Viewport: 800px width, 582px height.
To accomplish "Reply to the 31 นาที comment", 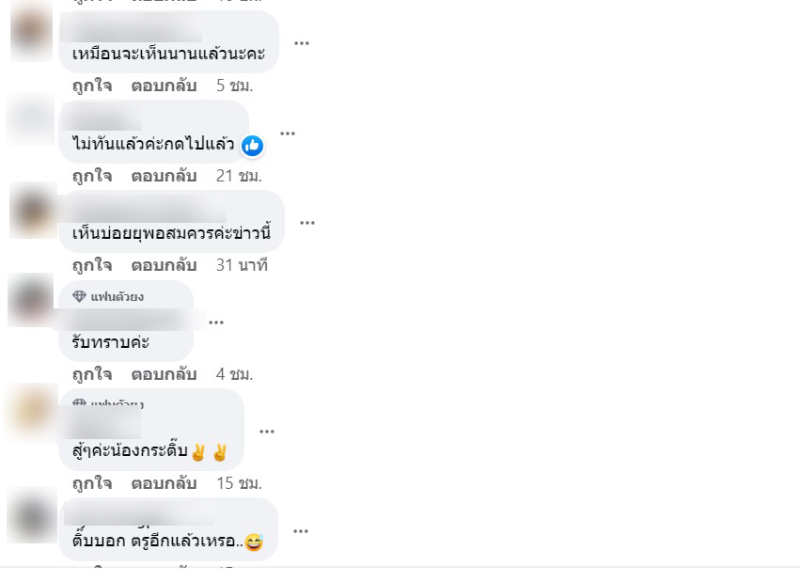I will pyautogui.click(x=164, y=265).
